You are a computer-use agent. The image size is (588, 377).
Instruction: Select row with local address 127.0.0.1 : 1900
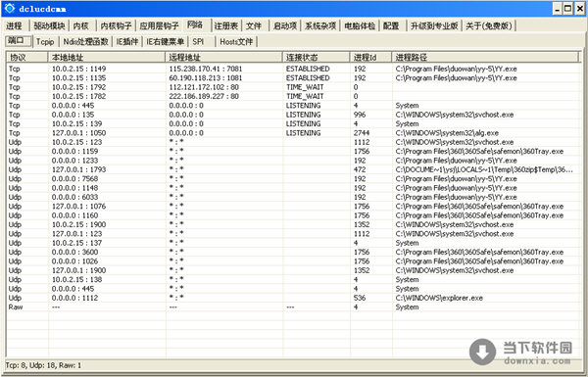[294, 270]
